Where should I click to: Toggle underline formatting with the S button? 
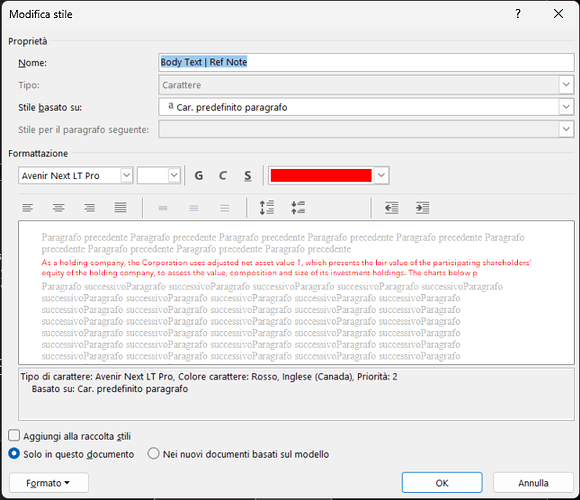click(x=247, y=176)
